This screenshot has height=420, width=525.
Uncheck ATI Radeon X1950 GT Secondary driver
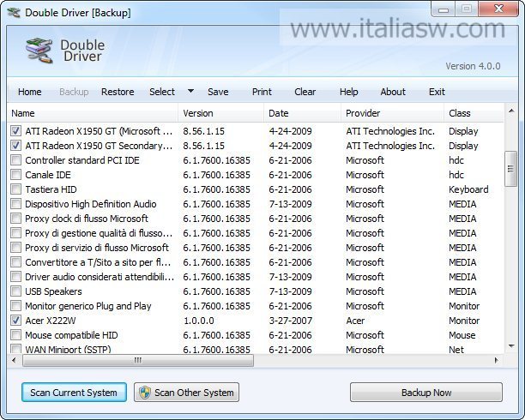point(15,146)
